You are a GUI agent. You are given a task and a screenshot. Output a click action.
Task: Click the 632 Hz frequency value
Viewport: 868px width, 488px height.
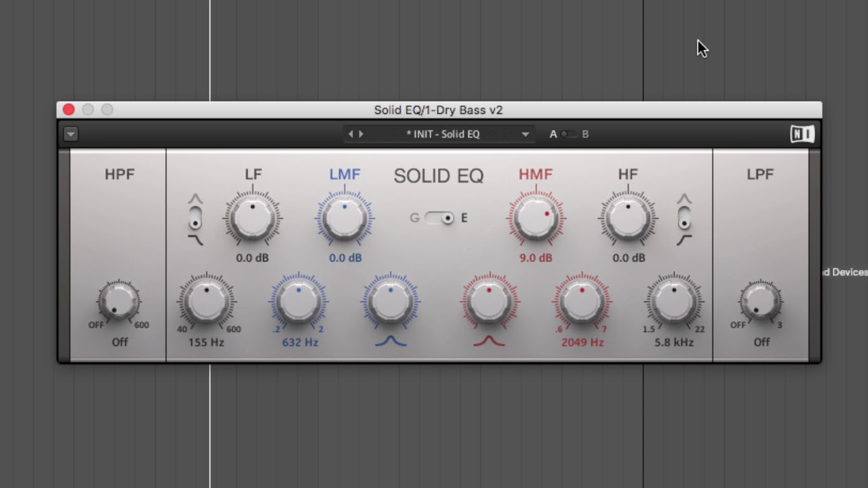click(300, 342)
